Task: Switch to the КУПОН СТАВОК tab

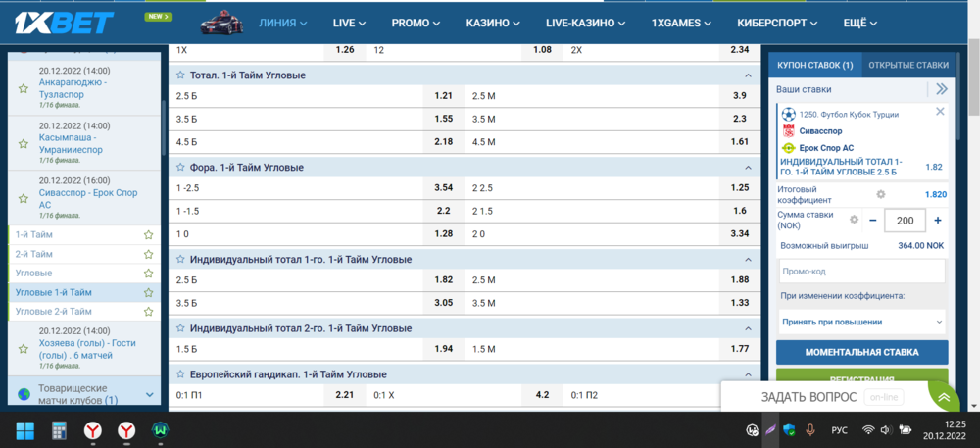Action: (815, 65)
